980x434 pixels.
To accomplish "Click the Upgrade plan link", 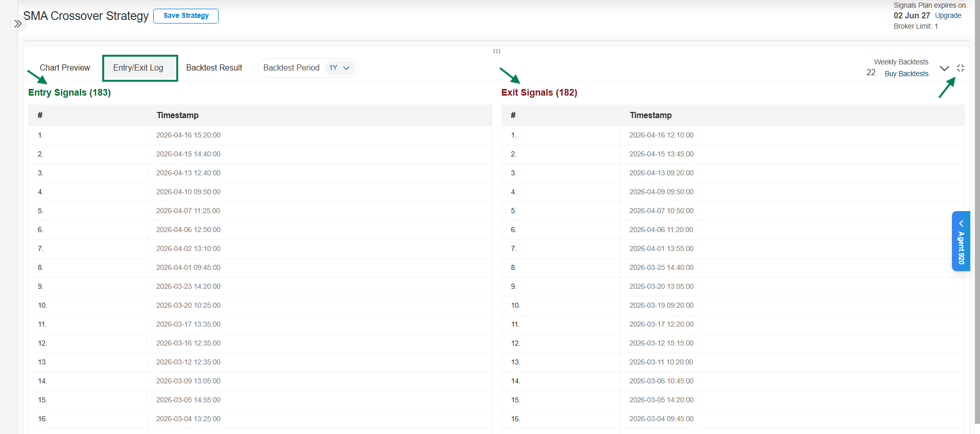I will (x=948, y=15).
